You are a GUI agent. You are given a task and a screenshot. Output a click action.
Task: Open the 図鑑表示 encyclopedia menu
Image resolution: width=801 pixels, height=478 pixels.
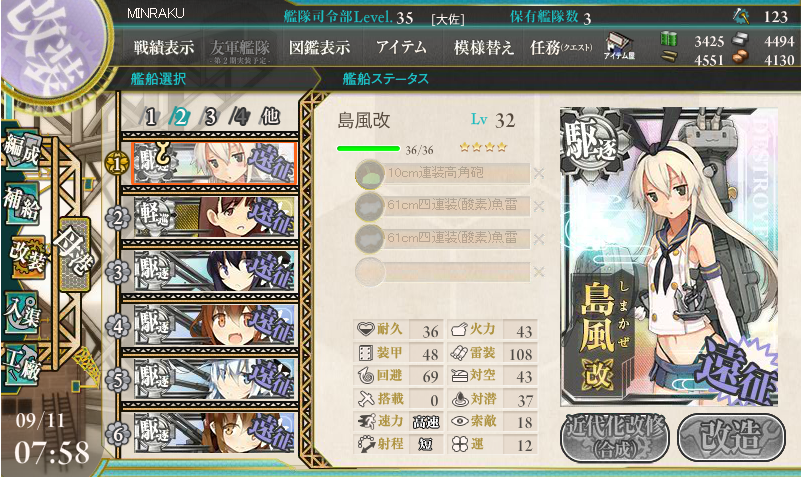319,48
